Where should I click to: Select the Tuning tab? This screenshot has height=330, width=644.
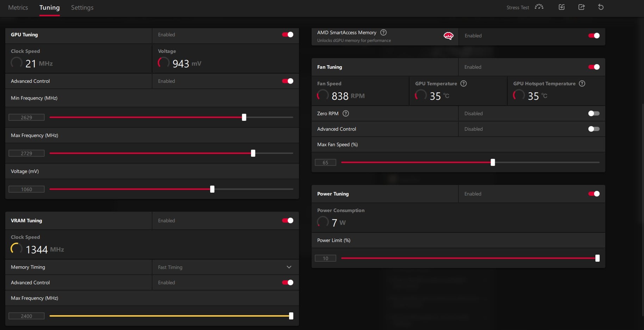click(49, 7)
